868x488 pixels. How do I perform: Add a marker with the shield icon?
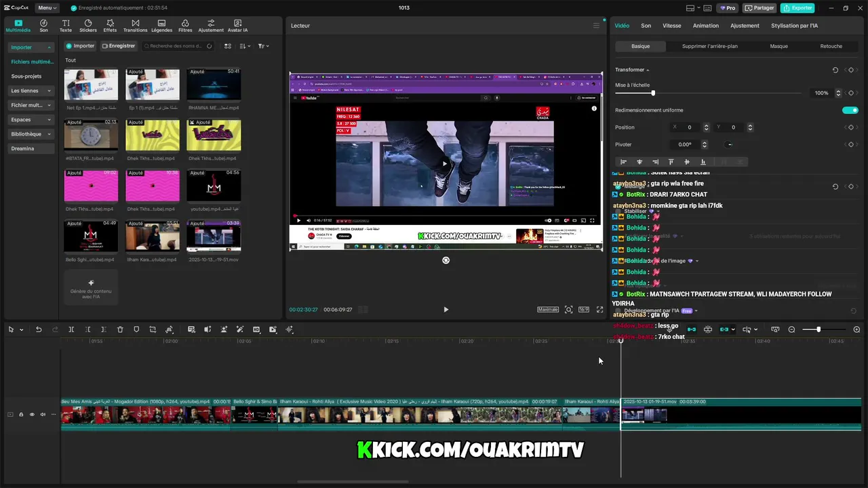(x=136, y=329)
